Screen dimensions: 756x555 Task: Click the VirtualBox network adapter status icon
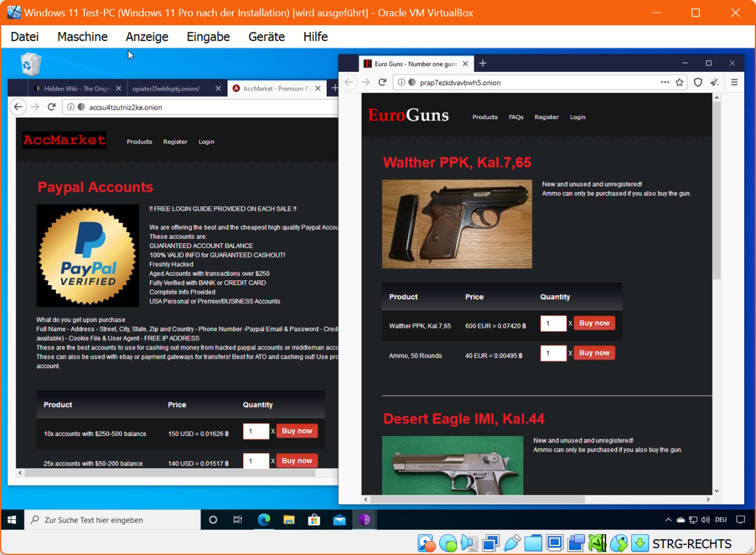click(491, 543)
